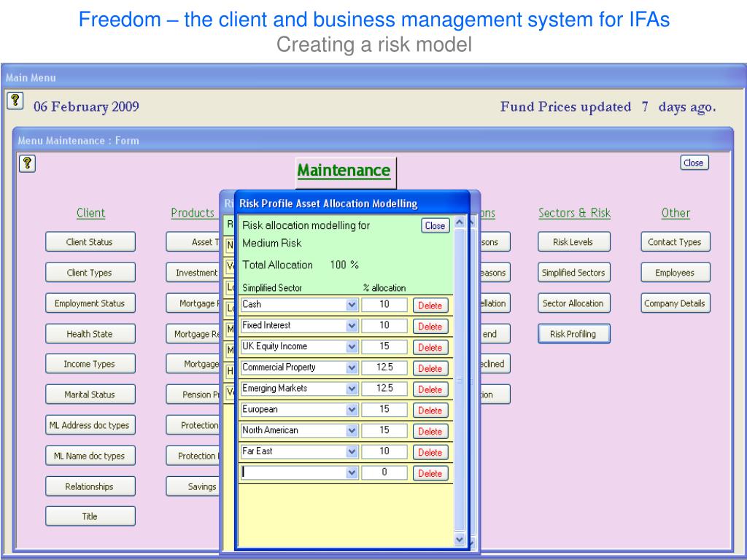Click the Client column heading
This screenshot has width=747, height=560.
(90, 213)
